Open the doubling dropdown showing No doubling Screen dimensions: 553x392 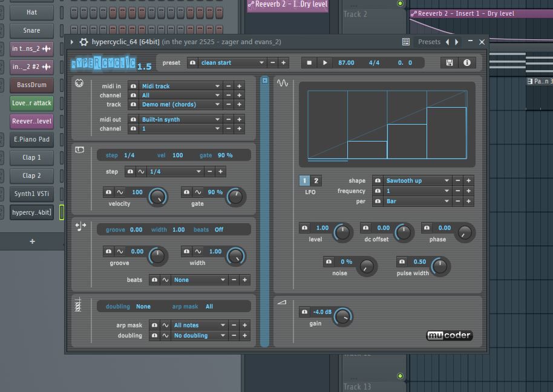pos(199,336)
